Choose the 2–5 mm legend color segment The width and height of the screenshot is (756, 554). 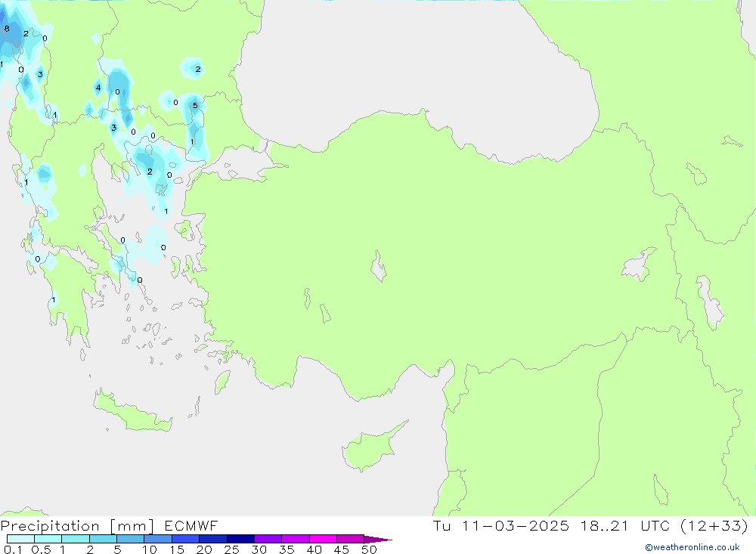click(103, 539)
